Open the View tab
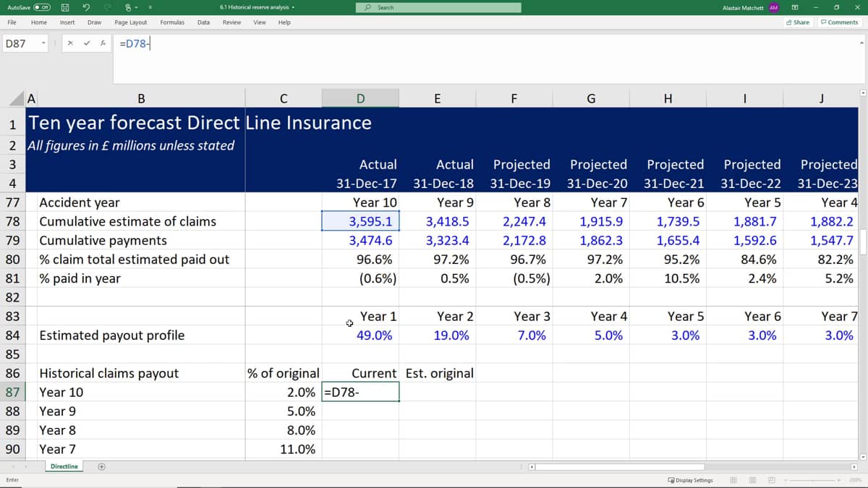The image size is (868, 488). 259,22
